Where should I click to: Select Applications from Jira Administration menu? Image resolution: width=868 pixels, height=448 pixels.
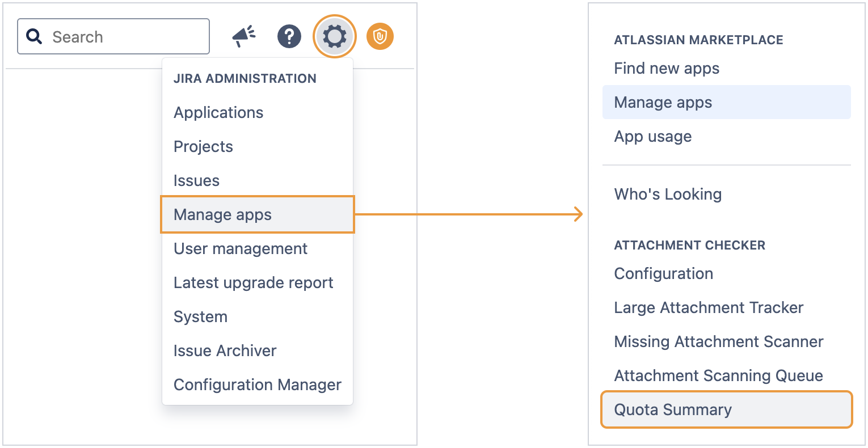pyautogui.click(x=218, y=113)
